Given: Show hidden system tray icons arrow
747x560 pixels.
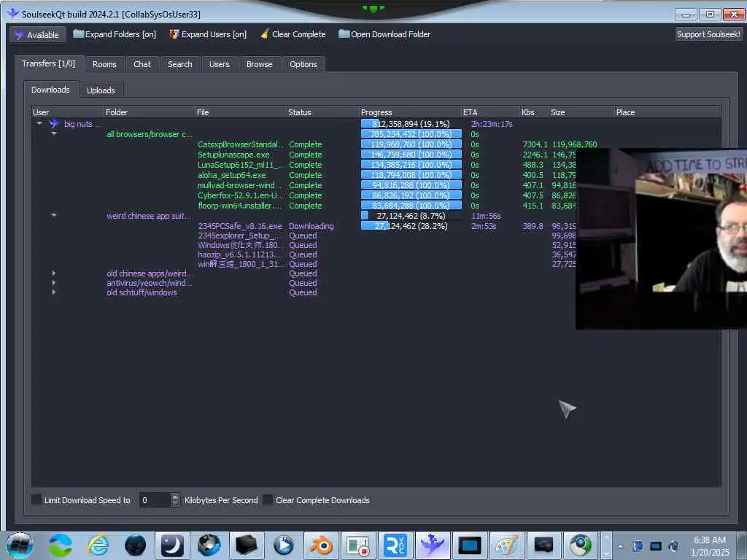Looking at the screenshot, I should [620, 546].
